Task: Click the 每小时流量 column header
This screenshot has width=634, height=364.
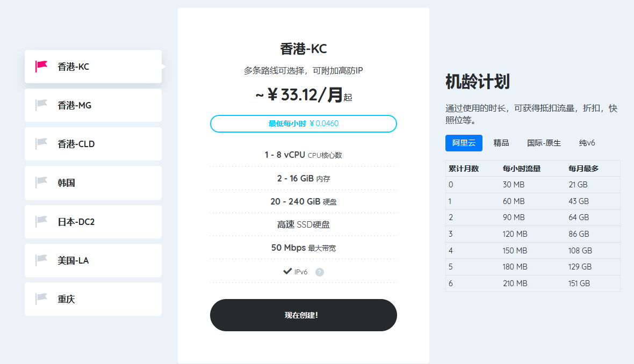Action: click(x=522, y=169)
